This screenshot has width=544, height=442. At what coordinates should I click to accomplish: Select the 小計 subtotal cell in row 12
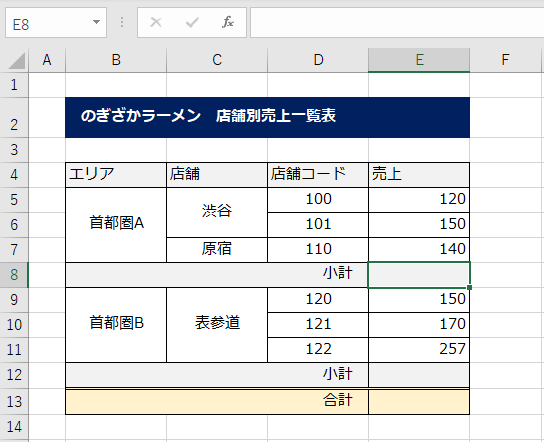217,375
